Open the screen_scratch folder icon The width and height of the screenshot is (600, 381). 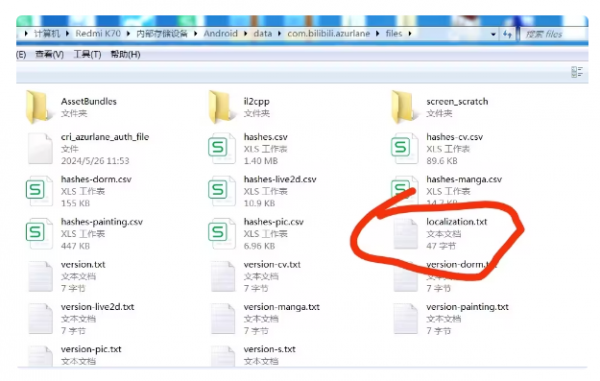tap(403, 107)
